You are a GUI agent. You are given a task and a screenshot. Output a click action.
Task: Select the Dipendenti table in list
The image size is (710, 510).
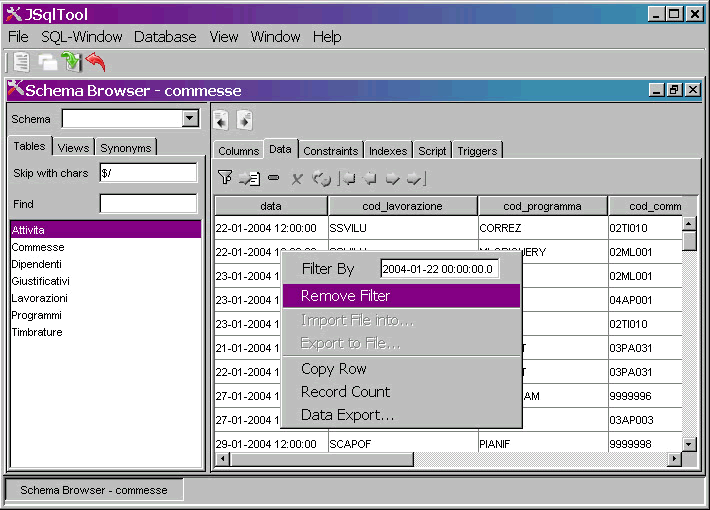(x=106, y=264)
